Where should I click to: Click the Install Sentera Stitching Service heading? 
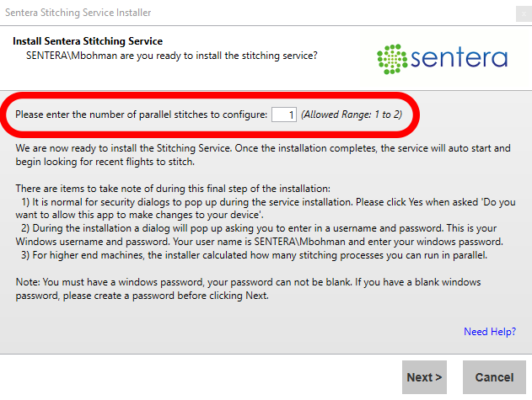point(88,41)
